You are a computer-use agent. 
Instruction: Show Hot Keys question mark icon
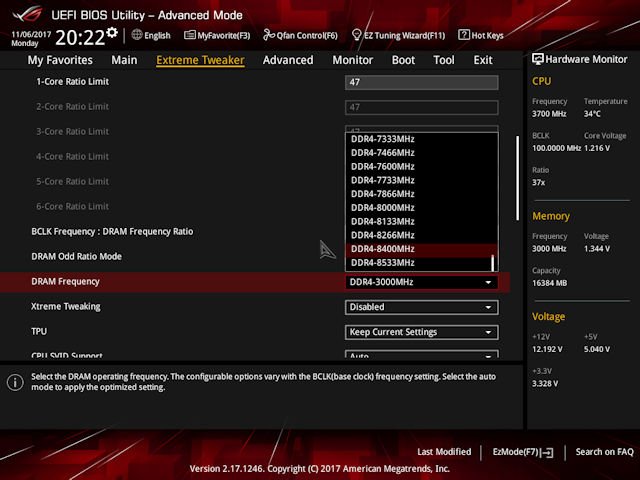[x=464, y=35]
